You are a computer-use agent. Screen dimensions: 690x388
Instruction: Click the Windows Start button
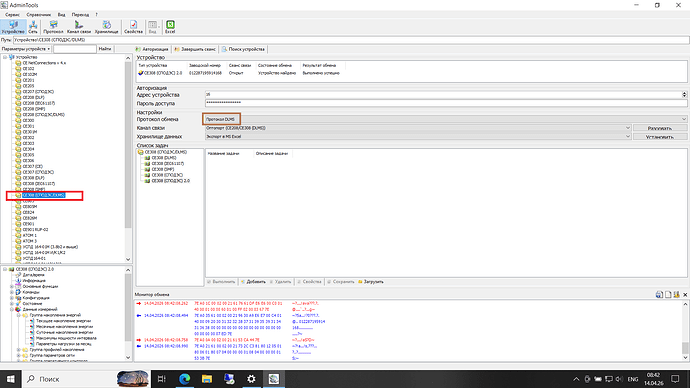point(10,379)
